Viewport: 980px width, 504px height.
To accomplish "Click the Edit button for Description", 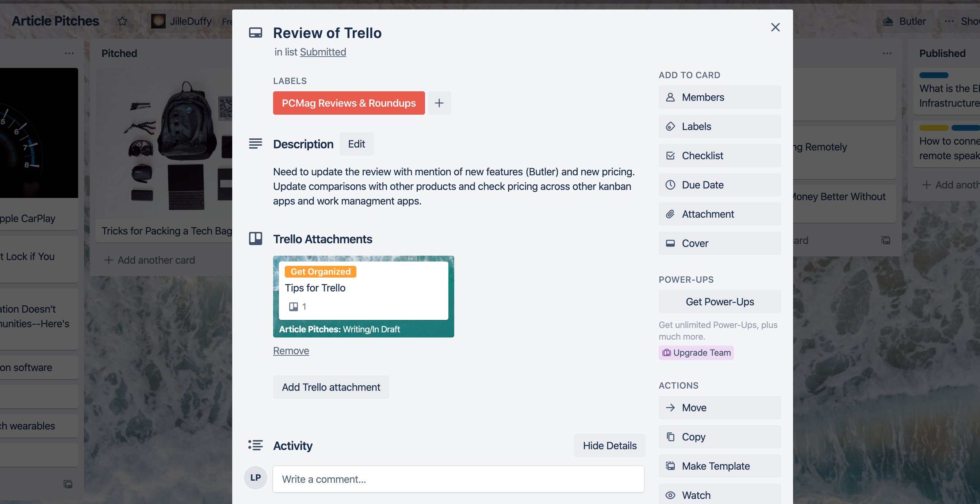I will tap(357, 144).
